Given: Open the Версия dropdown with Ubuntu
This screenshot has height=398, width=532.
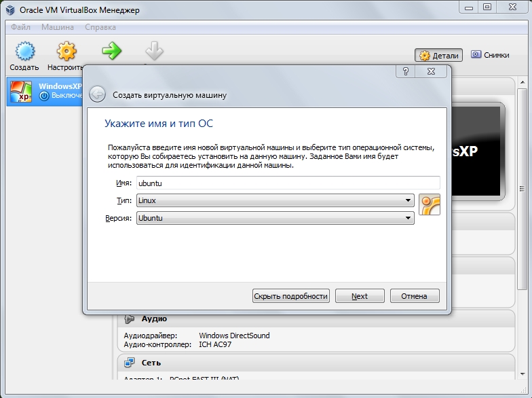Looking at the screenshot, I should pyautogui.click(x=275, y=218).
